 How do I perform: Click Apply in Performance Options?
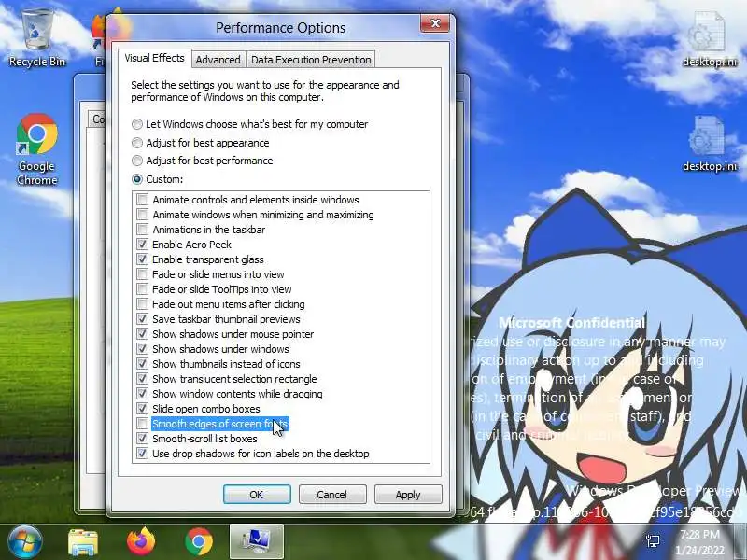pyautogui.click(x=408, y=495)
